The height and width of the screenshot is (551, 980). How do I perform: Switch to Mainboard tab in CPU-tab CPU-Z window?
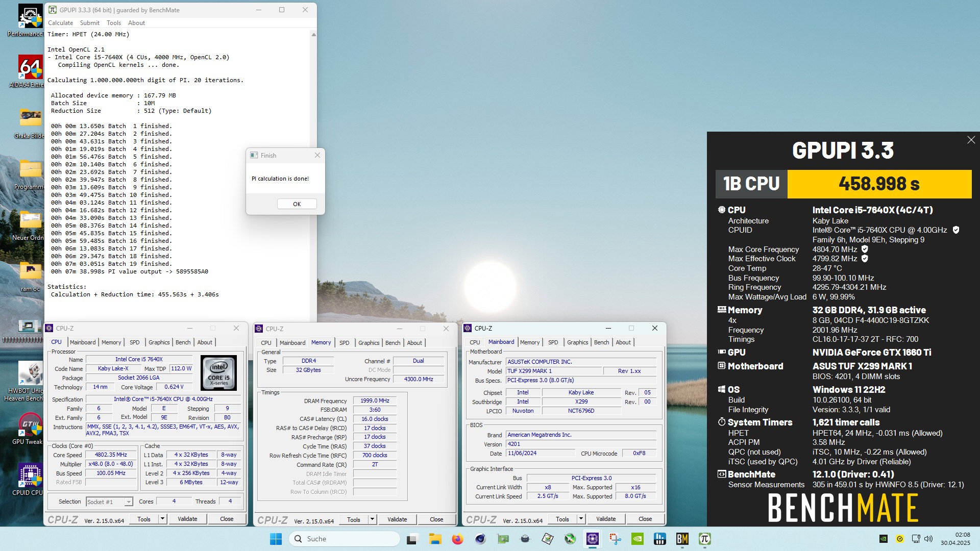click(83, 342)
